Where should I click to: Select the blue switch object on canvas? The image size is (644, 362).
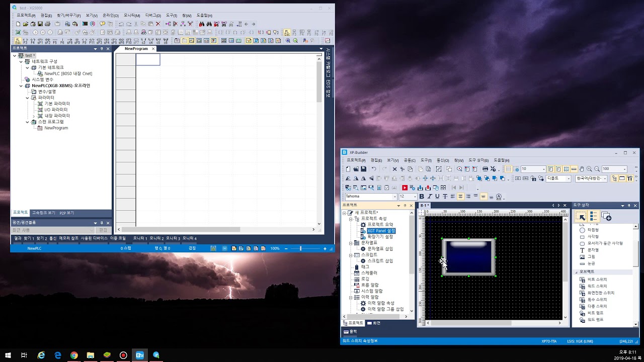[468, 257]
